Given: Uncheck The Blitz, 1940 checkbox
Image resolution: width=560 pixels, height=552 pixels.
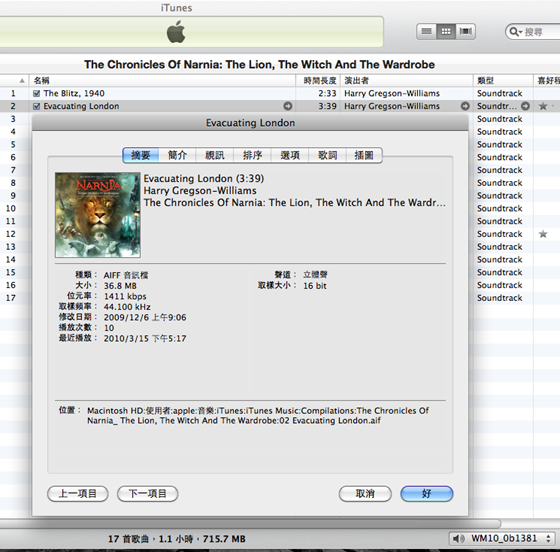Looking at the screenshot, I should [x=36, y=94].
